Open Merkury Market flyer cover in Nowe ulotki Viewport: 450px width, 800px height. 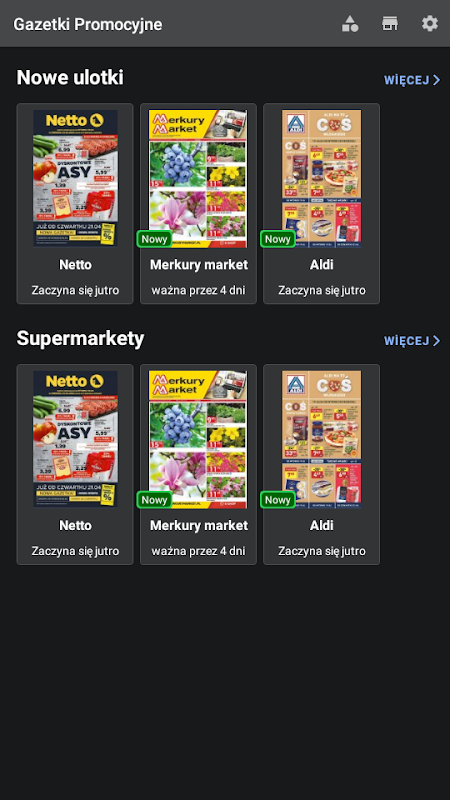[x=198, y=179]
